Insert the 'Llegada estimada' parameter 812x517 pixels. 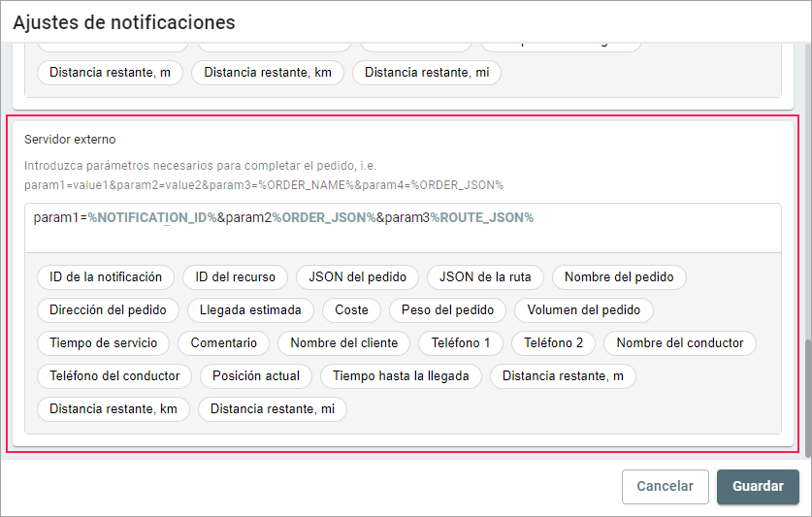(x=250, y=310)
